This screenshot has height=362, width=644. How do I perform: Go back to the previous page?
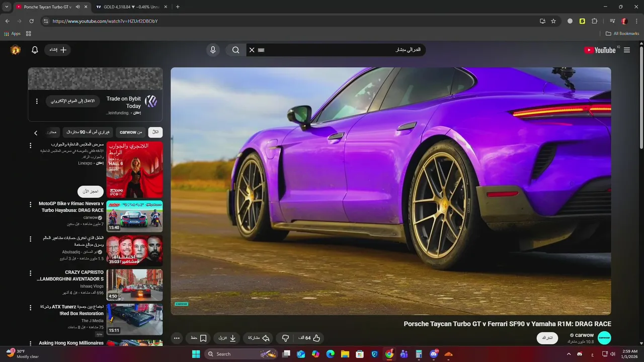pos(7,21)
